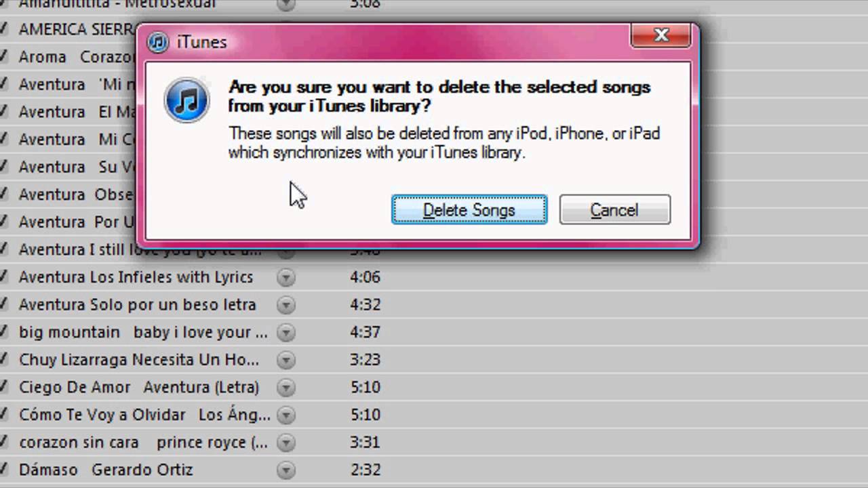Click the 3:31 duration of corazon sin cara

click(365, 443)
